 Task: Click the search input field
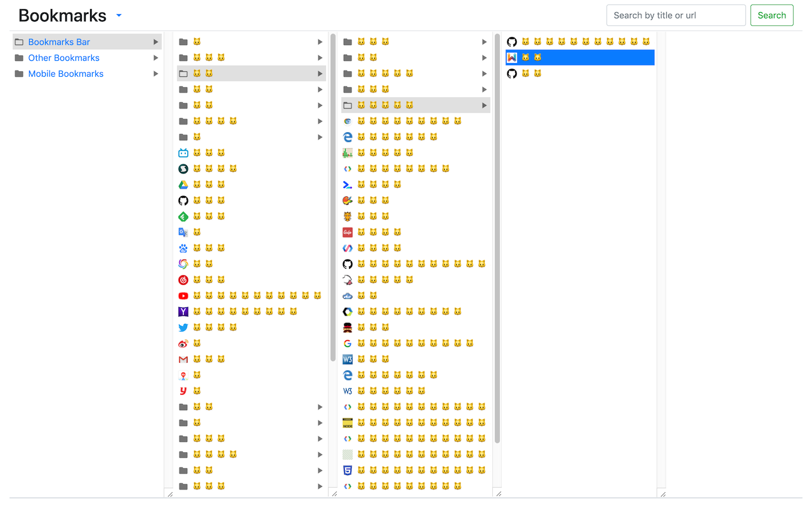(676, 15)
